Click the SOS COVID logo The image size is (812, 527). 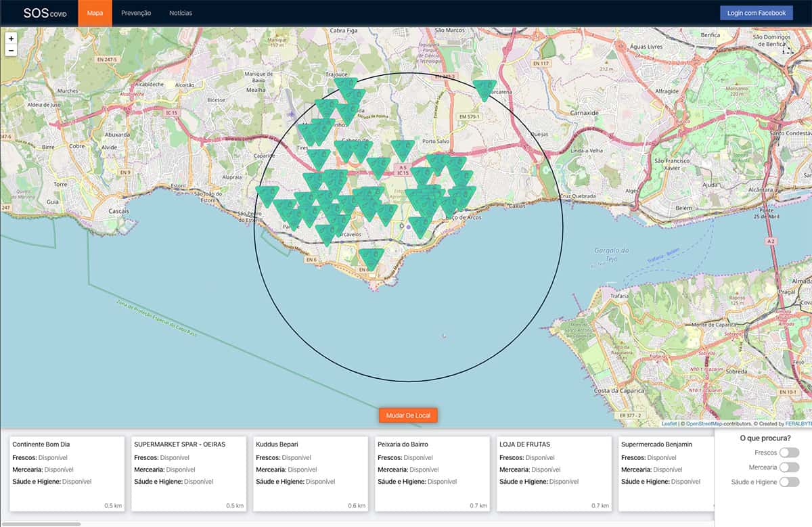click(x=45, y=13)
